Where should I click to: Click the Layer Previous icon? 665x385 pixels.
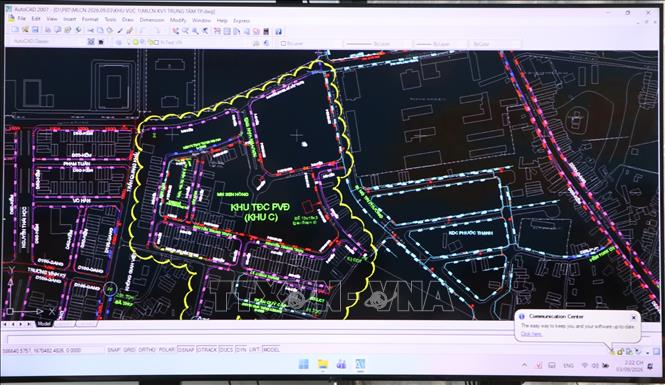click(266, 43)
